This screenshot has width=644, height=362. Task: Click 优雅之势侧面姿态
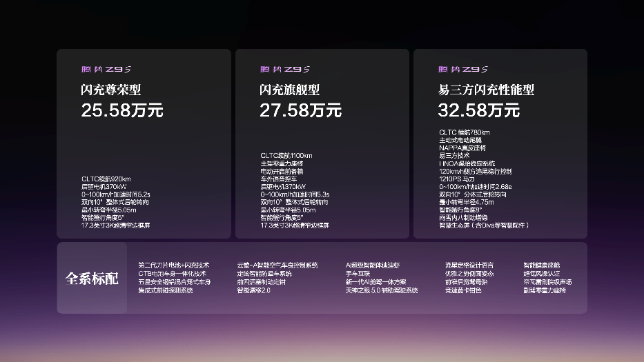pos(469,274)
